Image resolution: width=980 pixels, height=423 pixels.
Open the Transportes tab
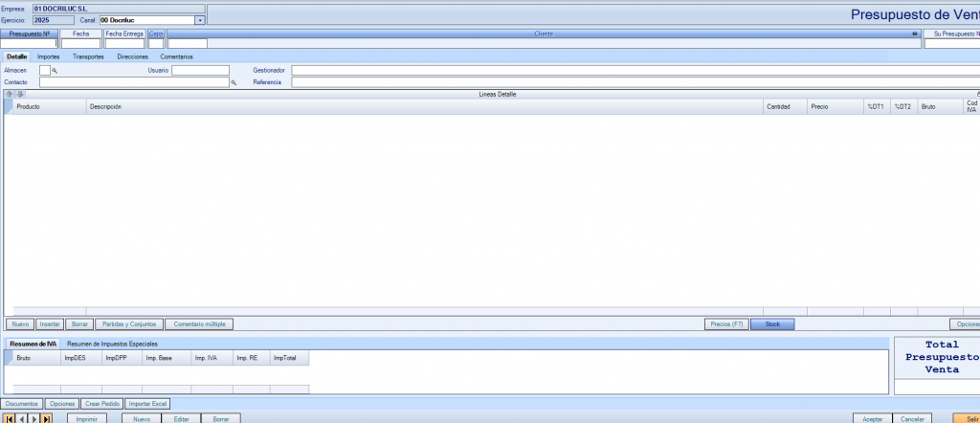(88, 57)
